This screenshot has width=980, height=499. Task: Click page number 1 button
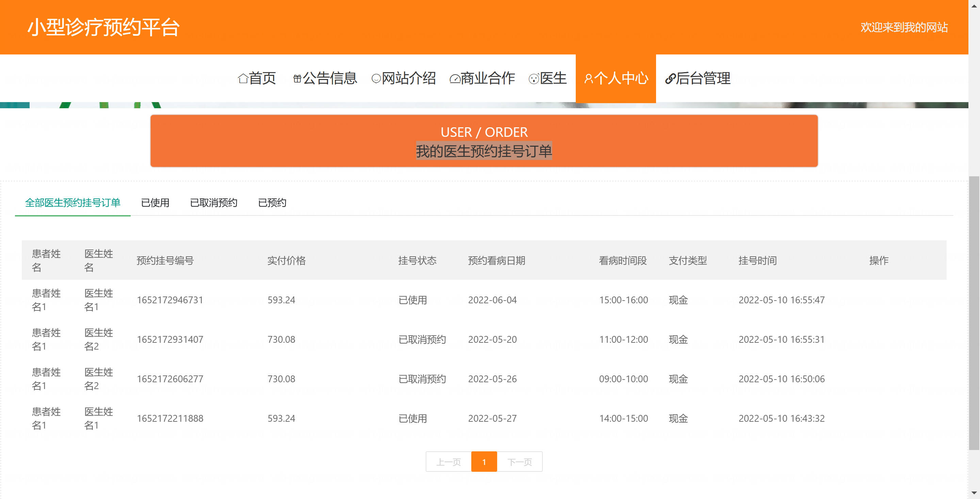[484, 462]
